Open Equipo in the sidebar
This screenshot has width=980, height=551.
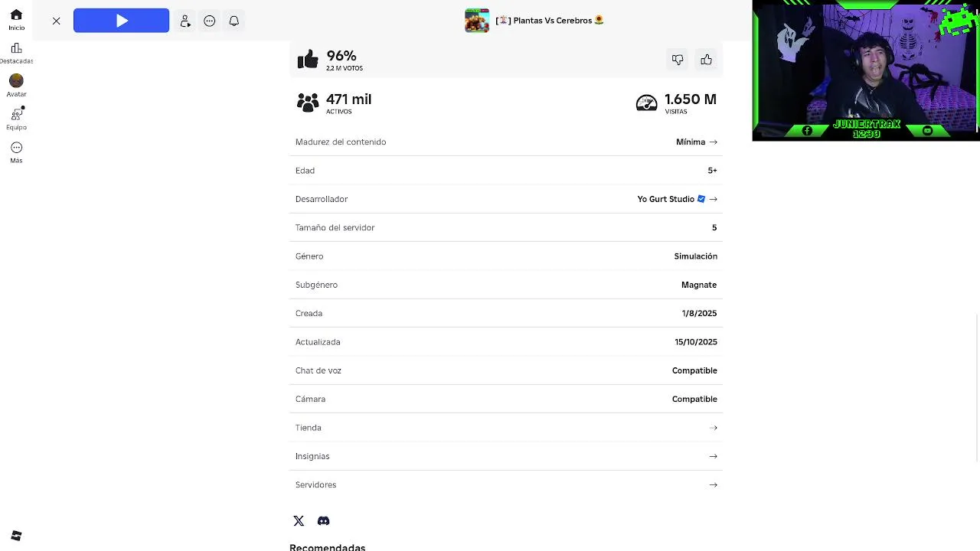pyautogui.click(x=16, y=119)
